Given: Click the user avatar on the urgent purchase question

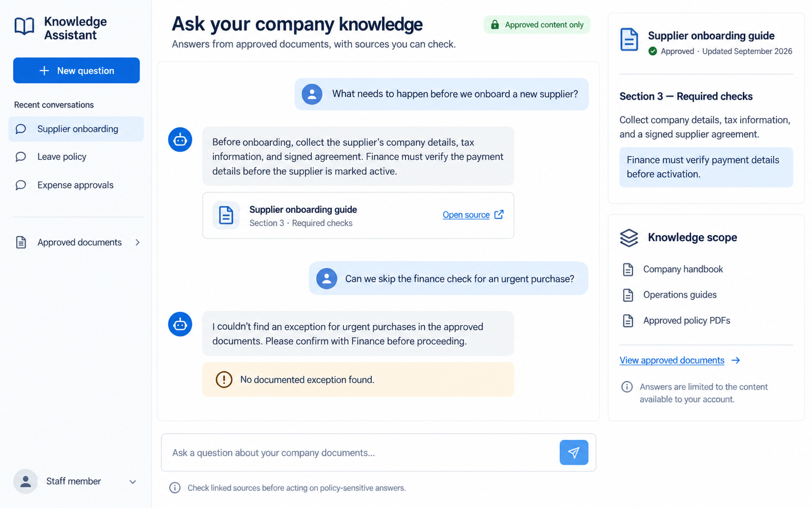Looking at the screenshot, I should (x=327, y=279).
